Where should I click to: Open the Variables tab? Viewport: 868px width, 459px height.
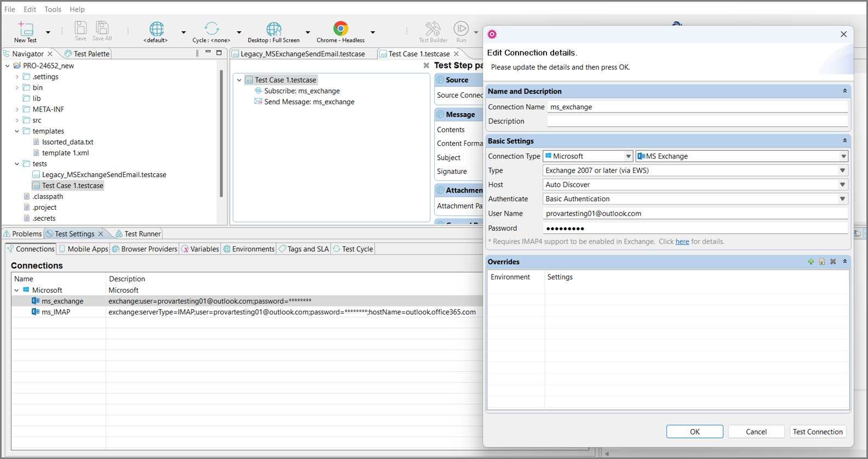click(x=200, y=249)
